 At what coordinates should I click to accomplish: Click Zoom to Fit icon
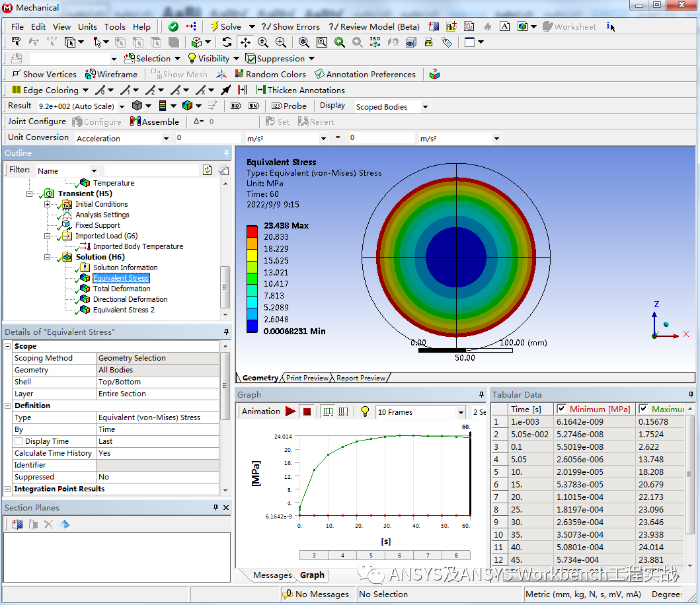coord(304,42)
